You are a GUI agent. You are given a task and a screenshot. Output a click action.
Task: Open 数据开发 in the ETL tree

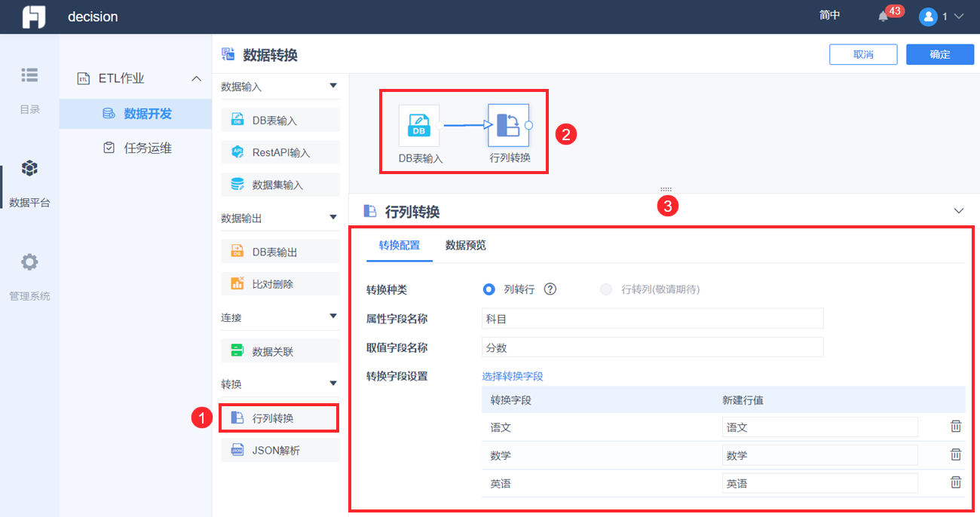tap(136, 114)
